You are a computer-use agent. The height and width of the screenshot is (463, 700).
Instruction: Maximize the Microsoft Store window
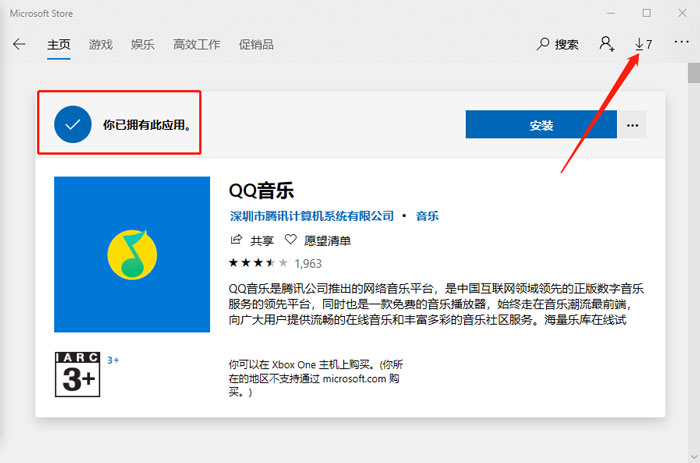pyautogui.click(x=646, y=13)
